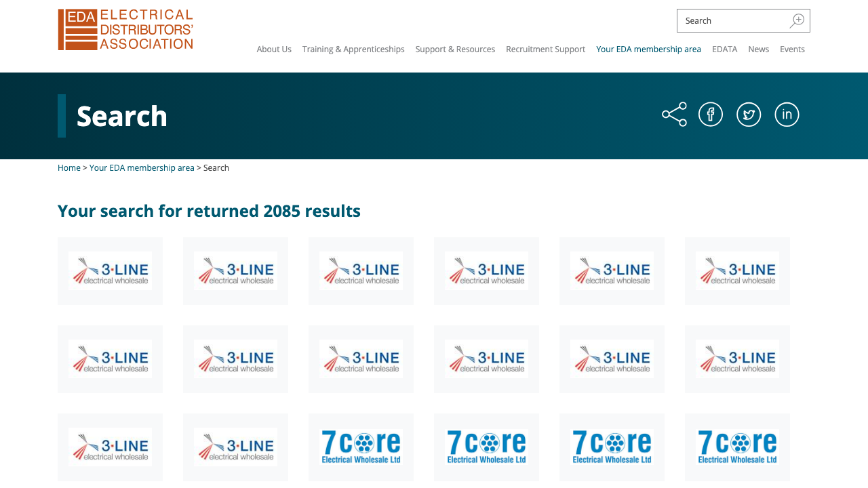Open the EDATA navigation item
Screen dimensions: 868x488
[x=723, y=48]
